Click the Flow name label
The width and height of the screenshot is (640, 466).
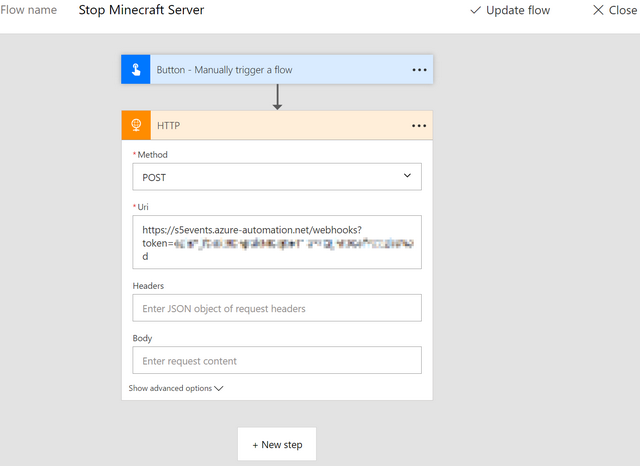click(x=29, y=10)
